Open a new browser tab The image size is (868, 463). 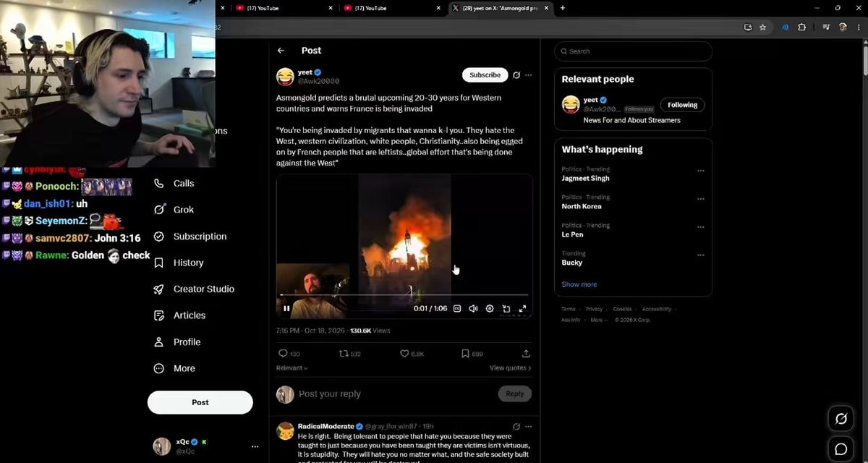point(563,8)
